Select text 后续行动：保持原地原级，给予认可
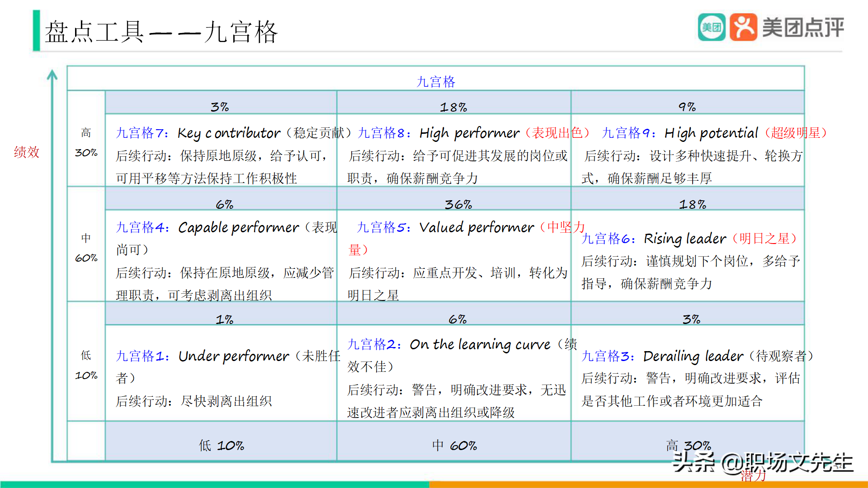 pyautogui.click(x=219, y=155)
